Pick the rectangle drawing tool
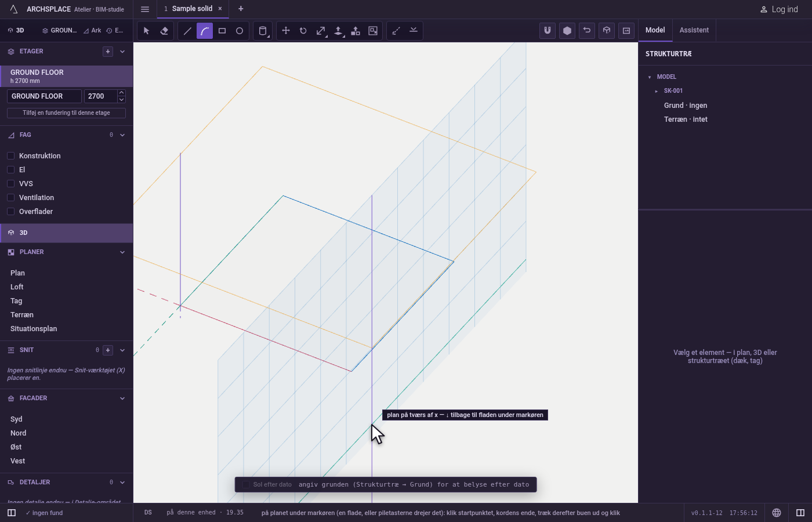812x522 pixels. (222, 31)
